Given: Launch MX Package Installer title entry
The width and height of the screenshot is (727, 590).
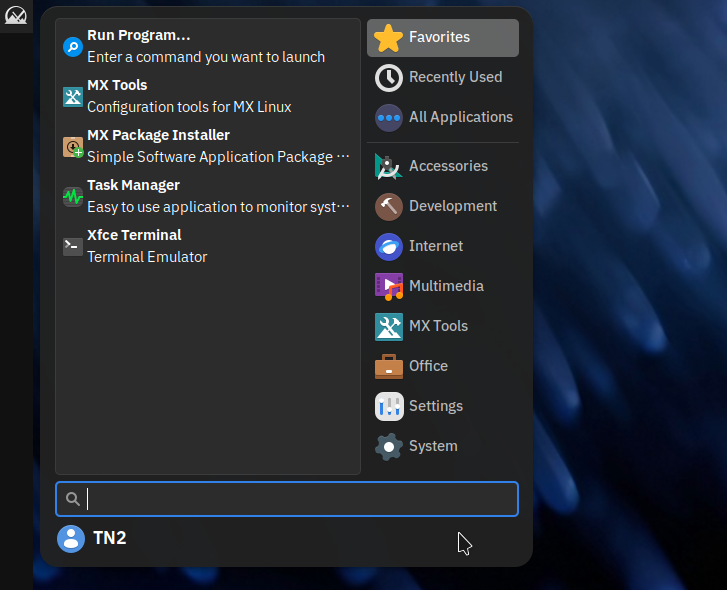Looking at the screenshot, I should coord(159,135).
